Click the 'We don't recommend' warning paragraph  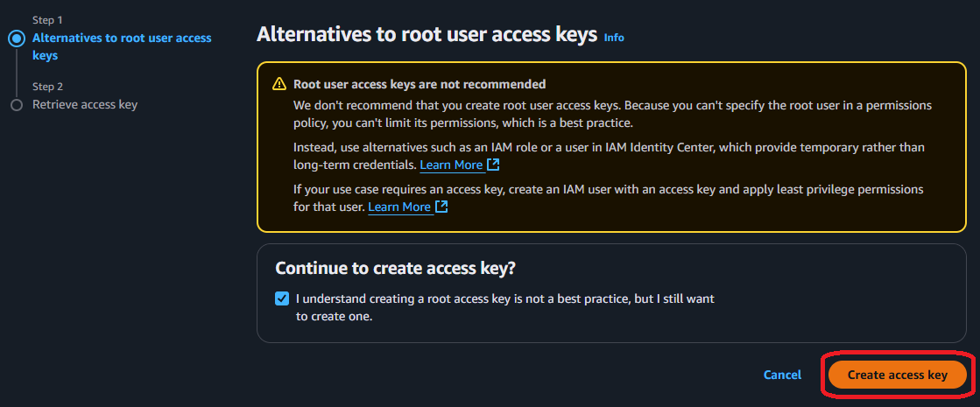(x=612, y=113)
